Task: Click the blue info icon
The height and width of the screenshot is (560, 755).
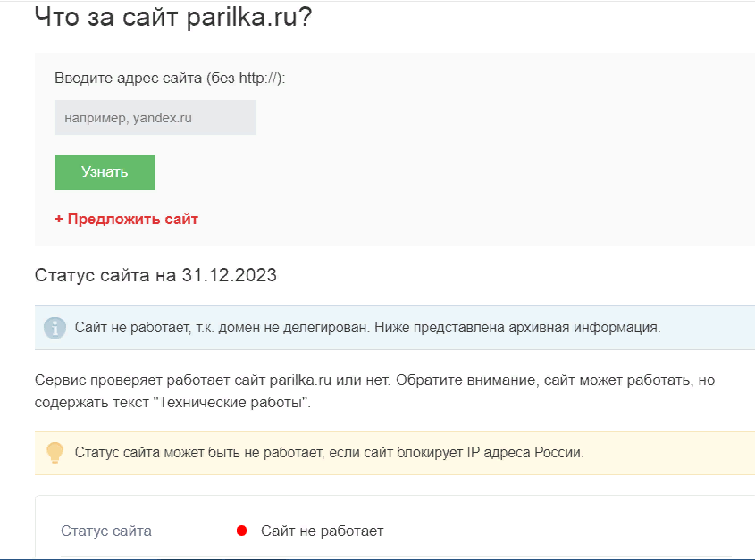Action: (55, 328)
